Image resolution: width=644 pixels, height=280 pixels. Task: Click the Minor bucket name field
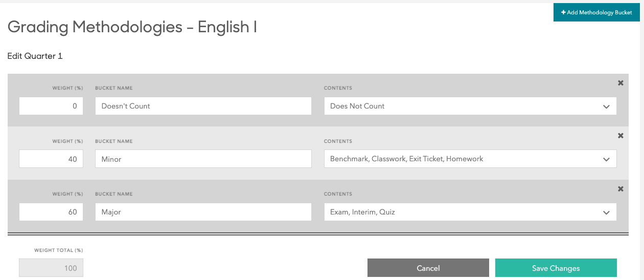coord(203,159)
